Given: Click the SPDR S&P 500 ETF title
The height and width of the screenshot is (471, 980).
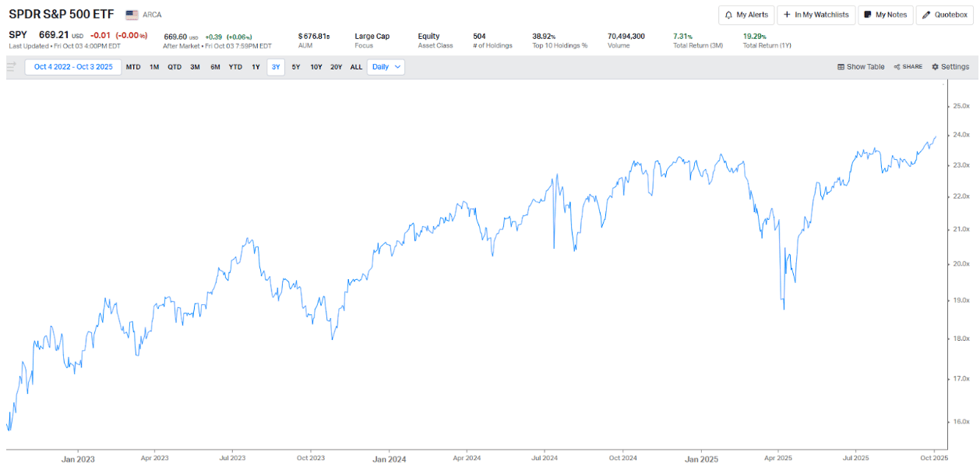Looking at the screenshot, I should pos(61,15).
